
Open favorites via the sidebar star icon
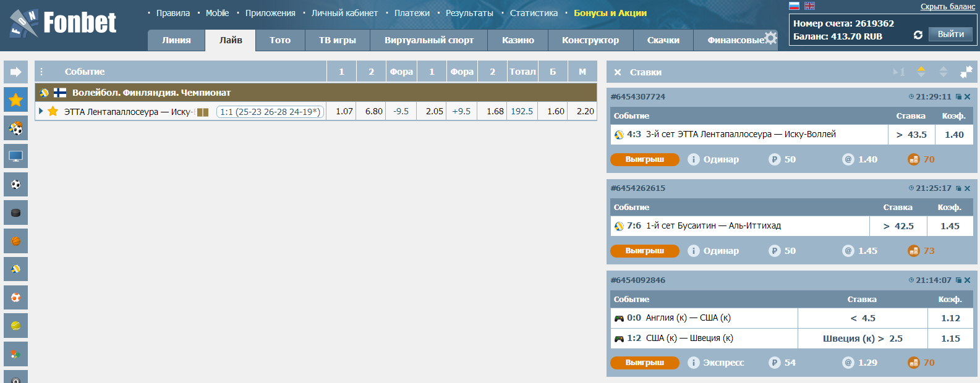pos(15,99)
